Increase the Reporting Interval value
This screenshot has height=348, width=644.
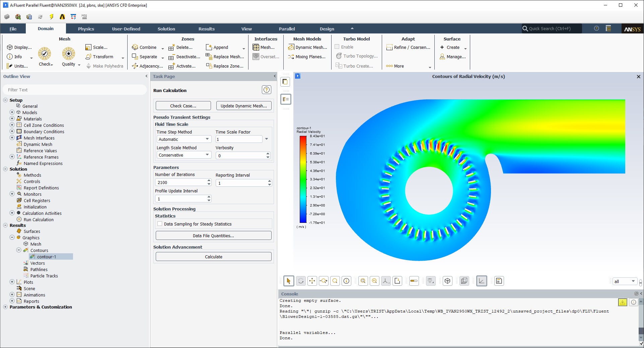point(269,181)
